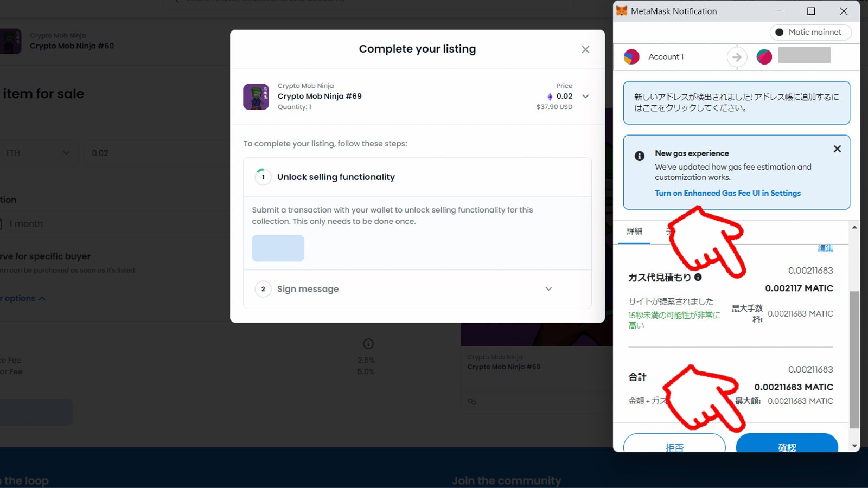This screenshot has height=488, width=868.
Task: Click the listing submit button at page bottom left
Action: [x=36, y=412]
